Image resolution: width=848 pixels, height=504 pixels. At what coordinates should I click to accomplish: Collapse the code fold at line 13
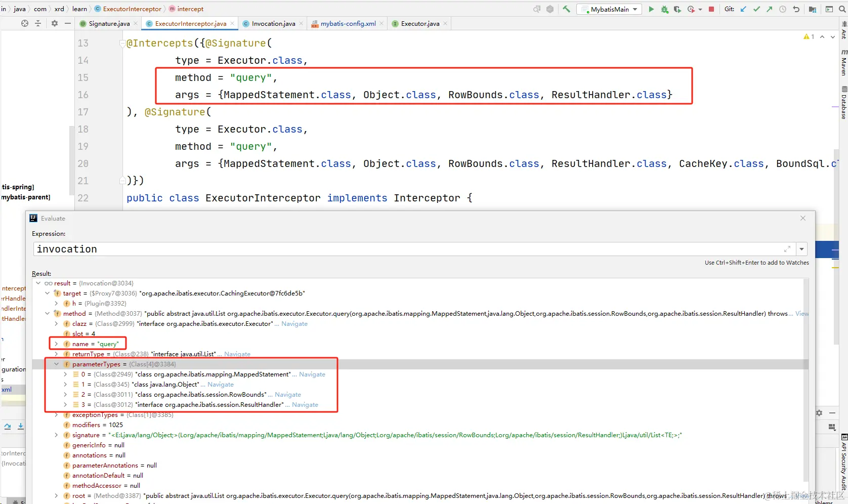coord(122,44)
